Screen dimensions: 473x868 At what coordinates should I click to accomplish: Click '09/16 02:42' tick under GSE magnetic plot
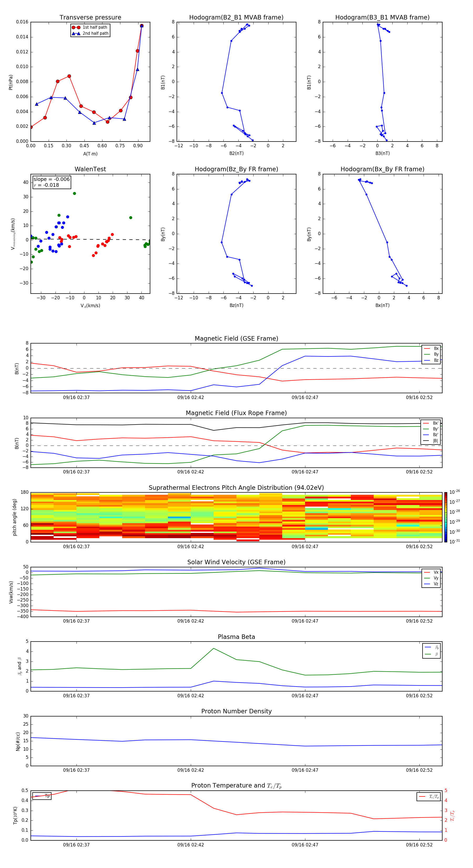tap(191, 398)
